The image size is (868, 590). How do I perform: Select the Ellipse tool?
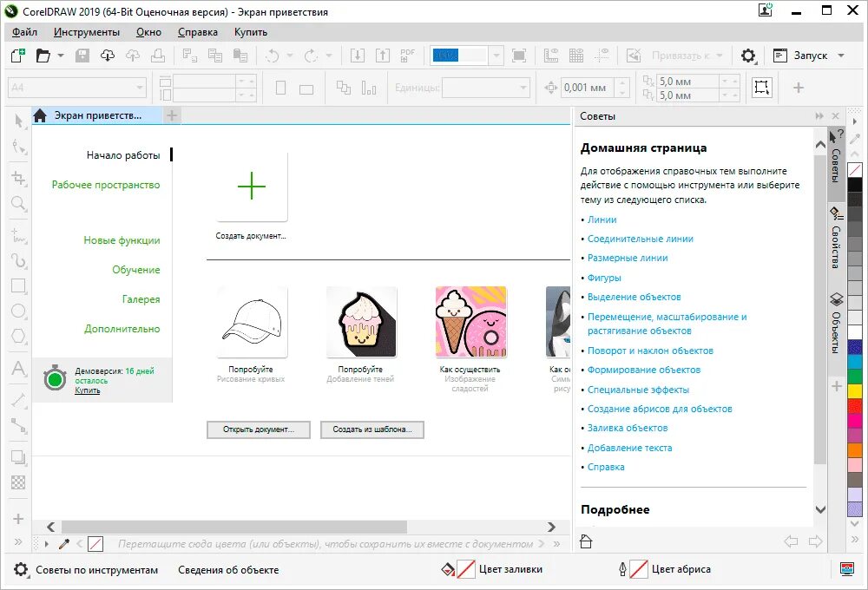point(19,311)
